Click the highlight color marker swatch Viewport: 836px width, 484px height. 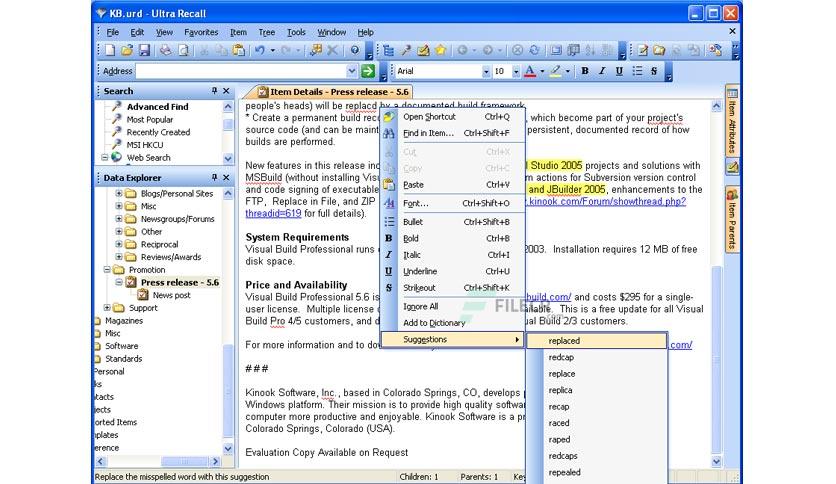coord(556,71)
